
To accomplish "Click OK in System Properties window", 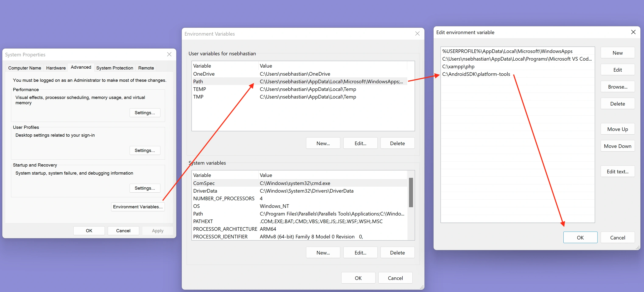I will pyautogui.click(x=89, y=231).
